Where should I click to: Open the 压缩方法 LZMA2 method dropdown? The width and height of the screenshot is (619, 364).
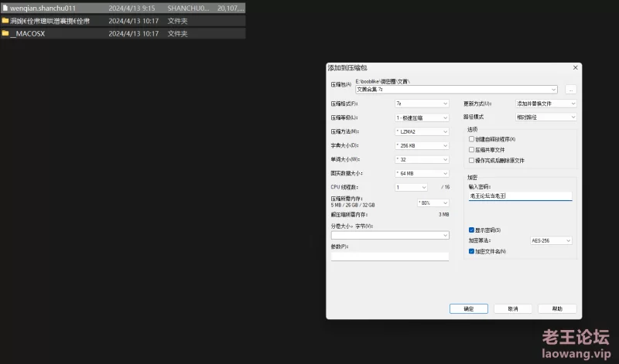(422, 131)
